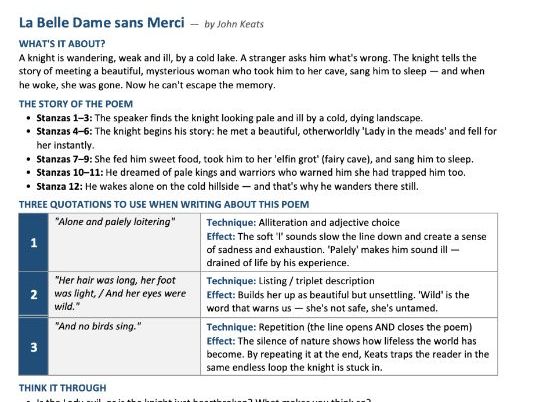Screen dimensions: 536x402
Task: Click Technique: Repetition cell text
Action: [339, 327]
